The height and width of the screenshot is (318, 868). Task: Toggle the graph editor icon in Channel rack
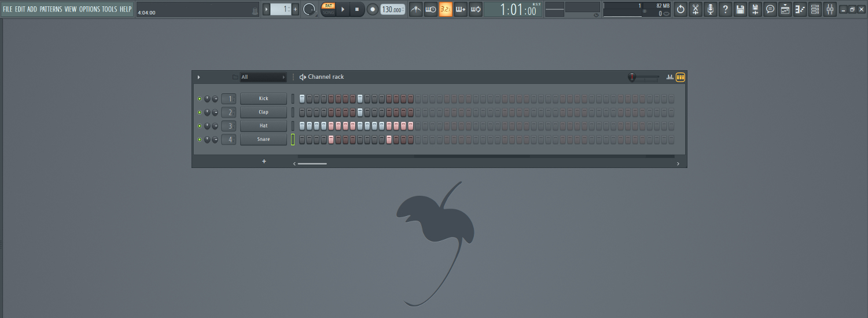[670, 77]
